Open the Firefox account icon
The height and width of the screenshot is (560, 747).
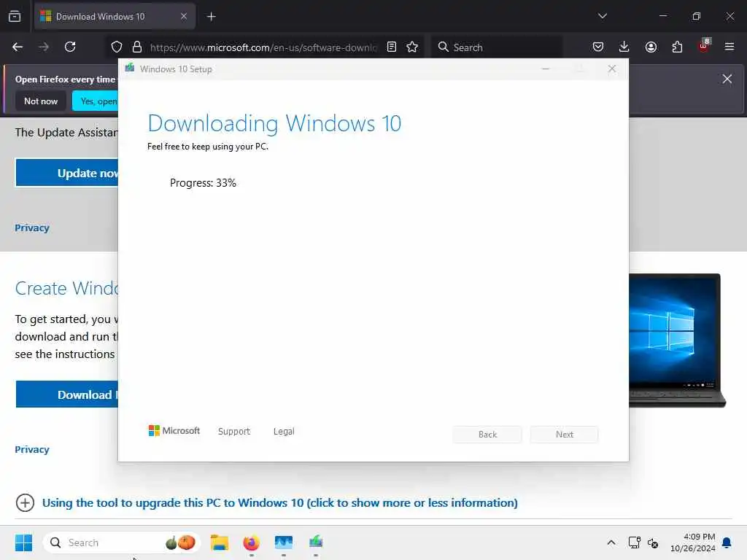tap(651, 47)
